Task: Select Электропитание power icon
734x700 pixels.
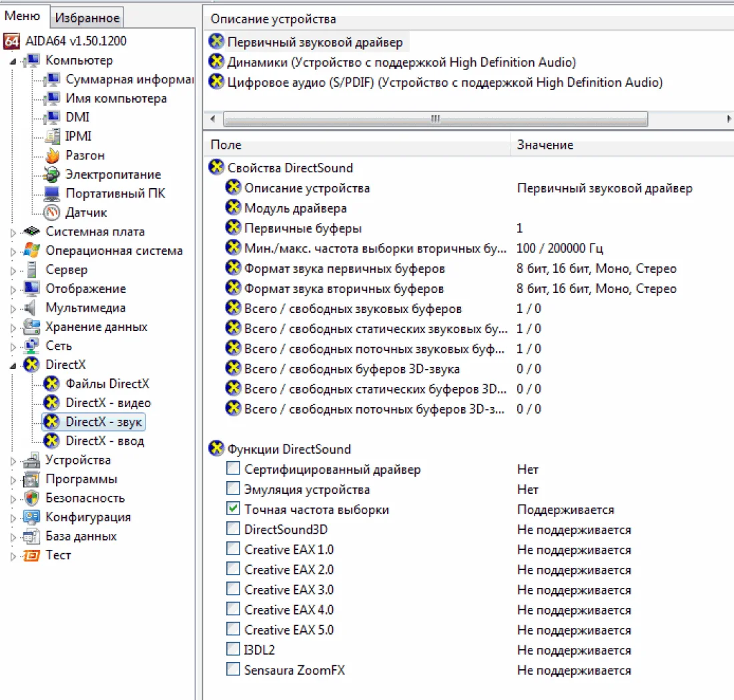Action: tap(52, 175)
